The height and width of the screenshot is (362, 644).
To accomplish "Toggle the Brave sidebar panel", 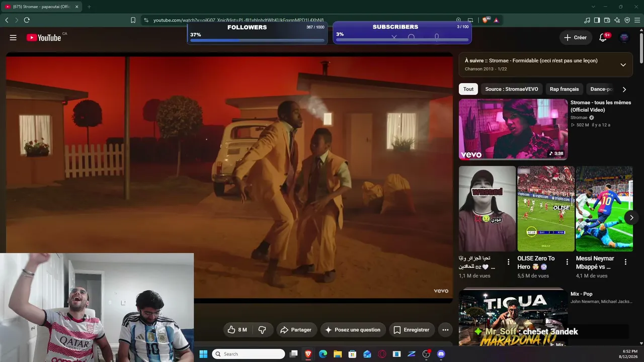I will [x=597, y=20].
